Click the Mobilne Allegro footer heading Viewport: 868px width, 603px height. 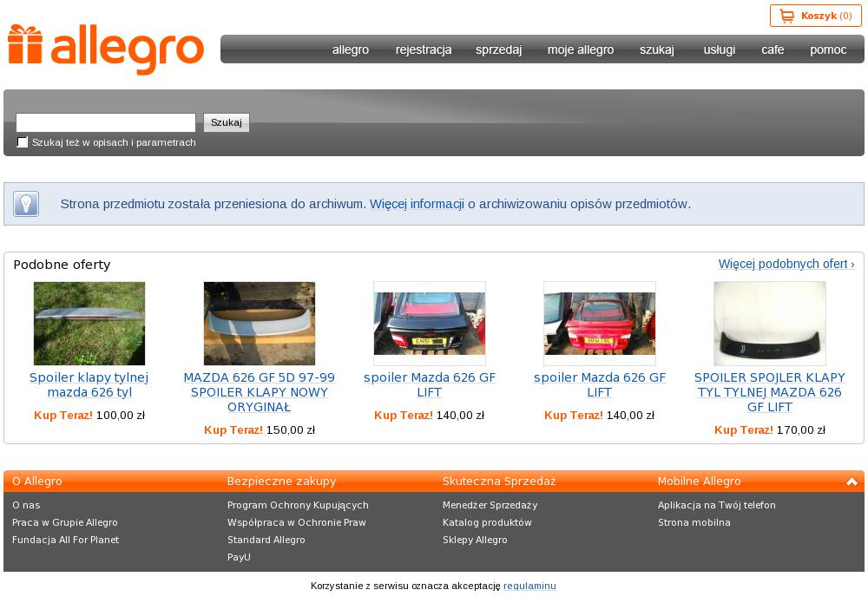699,482
